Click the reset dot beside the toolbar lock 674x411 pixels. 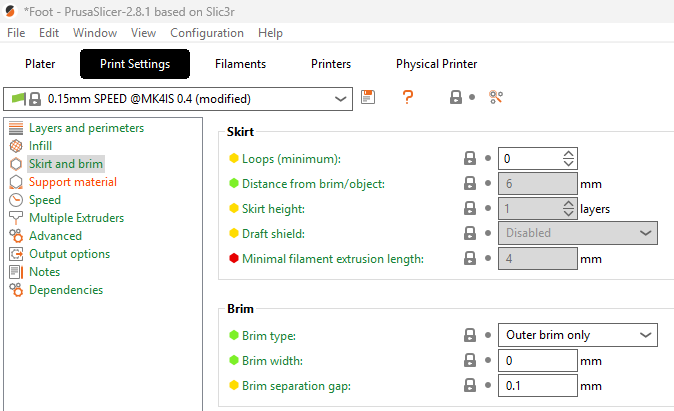(x=472, y=97)
